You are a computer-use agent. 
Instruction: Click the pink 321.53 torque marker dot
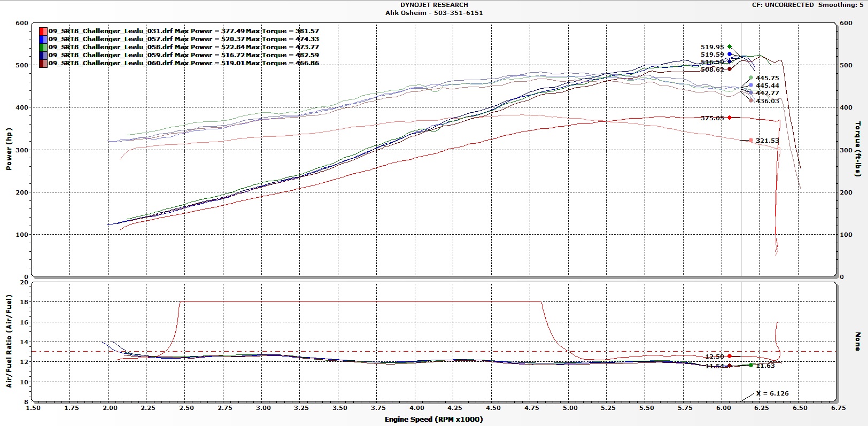pos(751,141)
